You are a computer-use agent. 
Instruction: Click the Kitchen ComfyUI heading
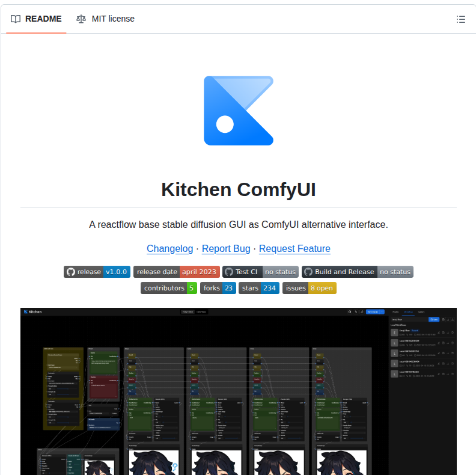[x=239, y=189]
